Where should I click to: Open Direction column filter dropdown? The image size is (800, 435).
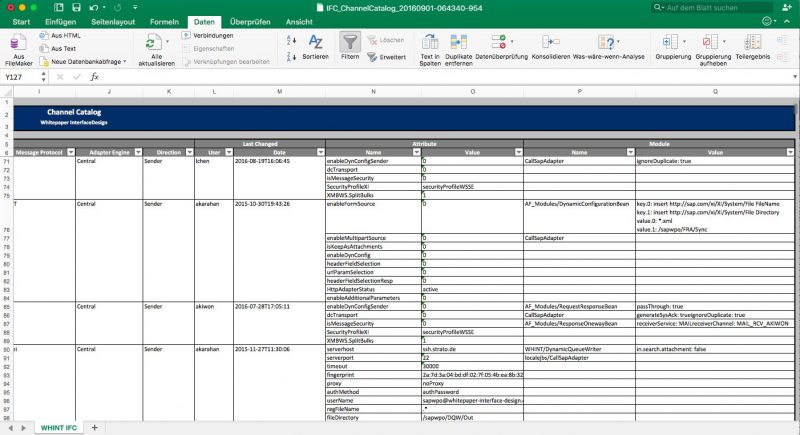(x=189, y=152)
